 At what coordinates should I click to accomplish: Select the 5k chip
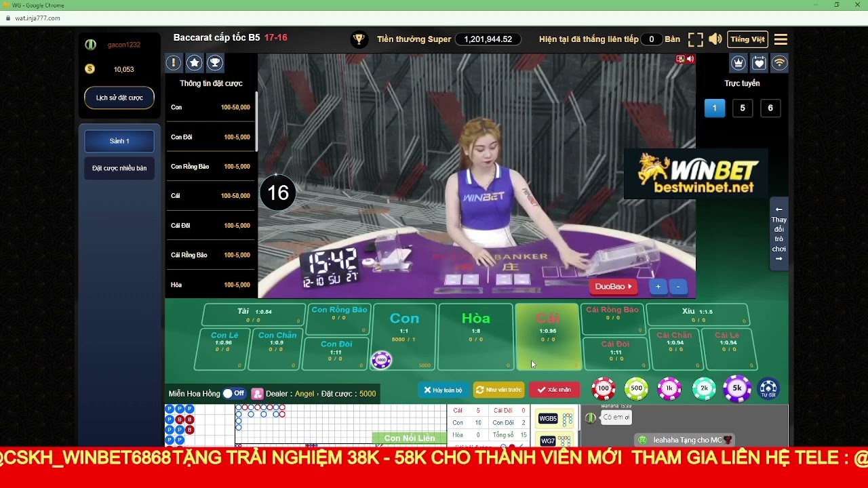click(737, 388)
